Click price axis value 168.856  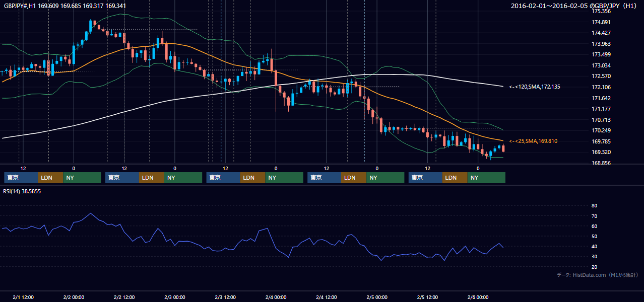(601, 164)
